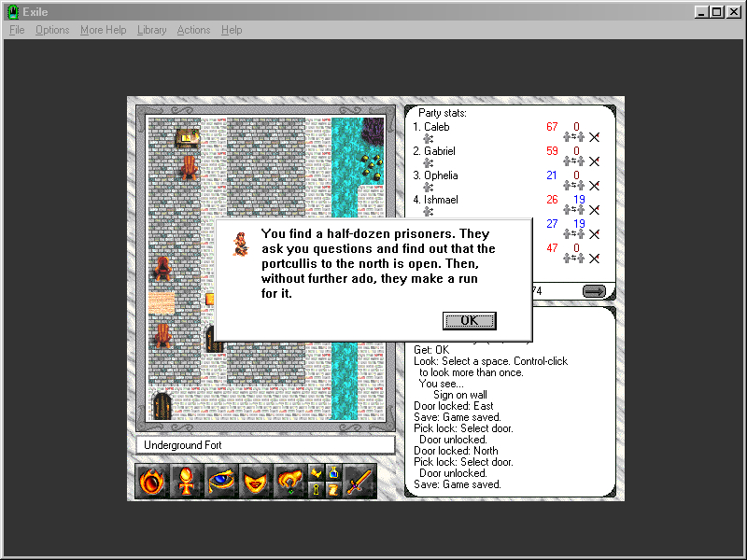Click the 'Door locked: North' log line
Viewport: 747px width, 560px height.
click(456, 451)
